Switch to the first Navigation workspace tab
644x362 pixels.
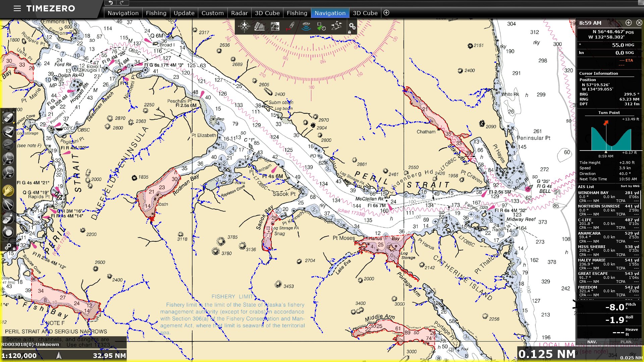(123, 13)
